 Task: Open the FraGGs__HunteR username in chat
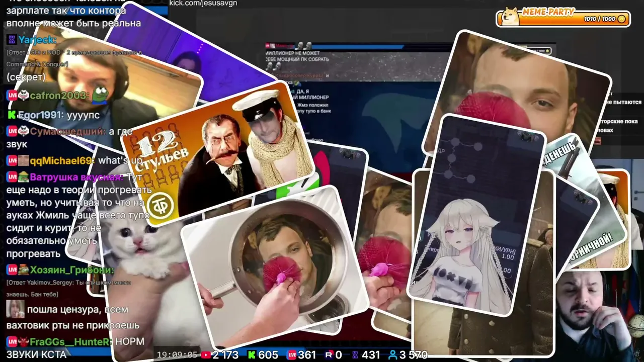[x=71, y=342]
